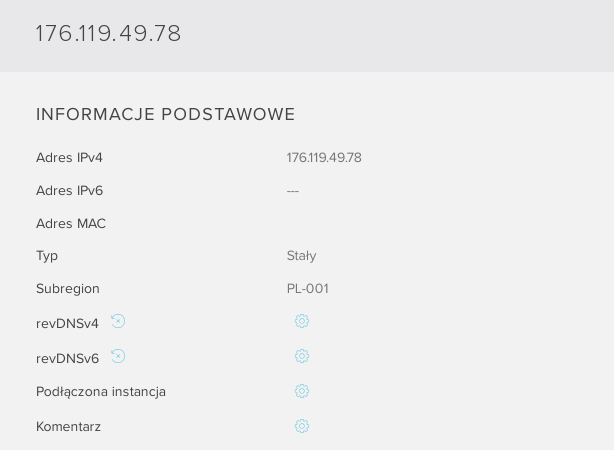Screen dimensions: 614x450
Task: Select the PL-001 subregion value
Action: 308,289
